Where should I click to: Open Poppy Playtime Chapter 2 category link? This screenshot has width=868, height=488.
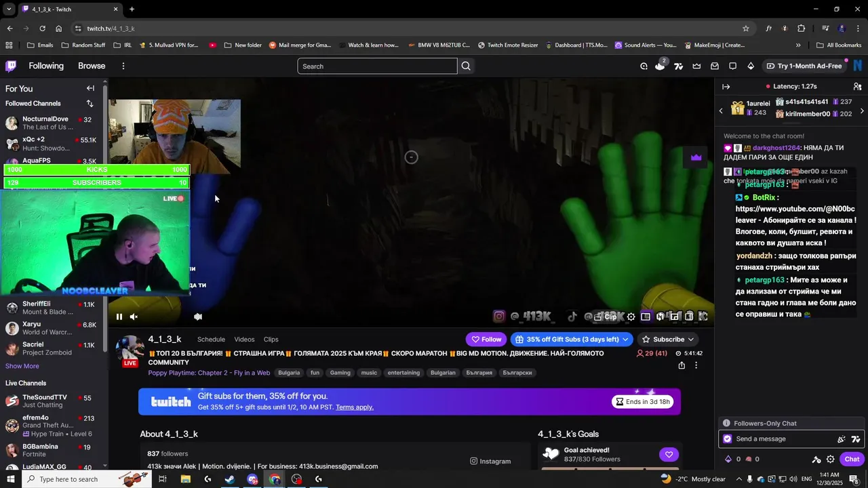(209, 373)
